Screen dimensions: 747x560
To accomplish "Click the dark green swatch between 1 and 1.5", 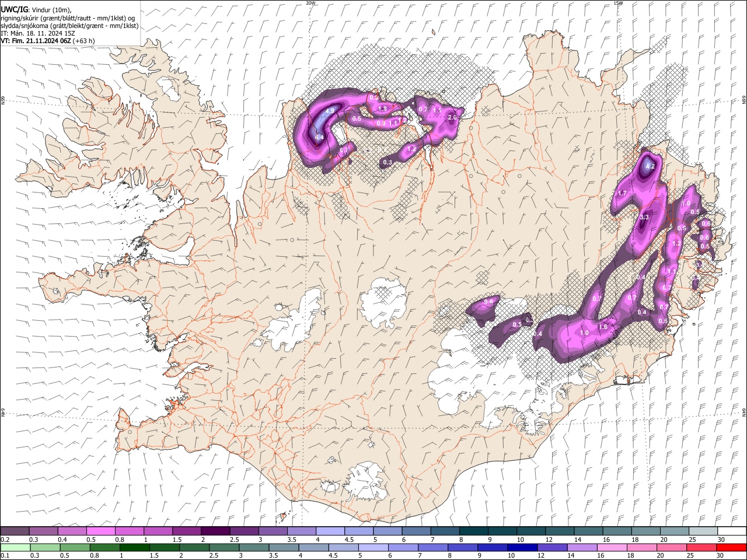I will click(x=135, y=547).
